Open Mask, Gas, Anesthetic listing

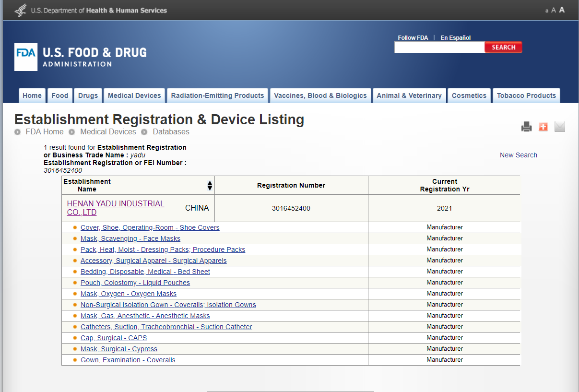pyautogui.click(x=145, y=316)
